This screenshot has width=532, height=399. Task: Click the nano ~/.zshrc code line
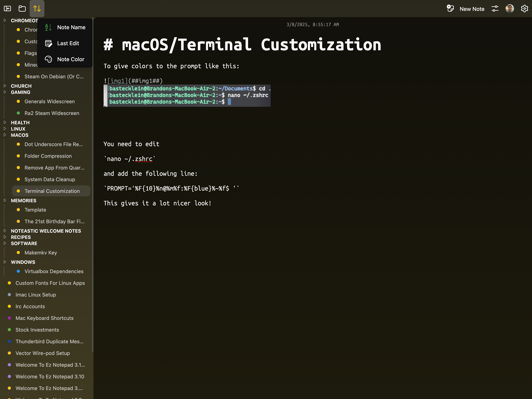pyautogui.click(x=130, y=159)
